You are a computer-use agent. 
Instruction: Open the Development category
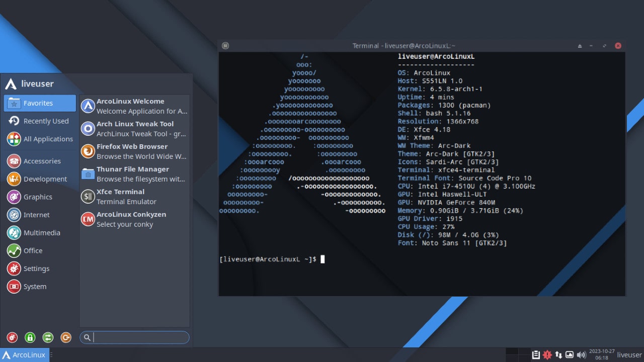(40, 179)
